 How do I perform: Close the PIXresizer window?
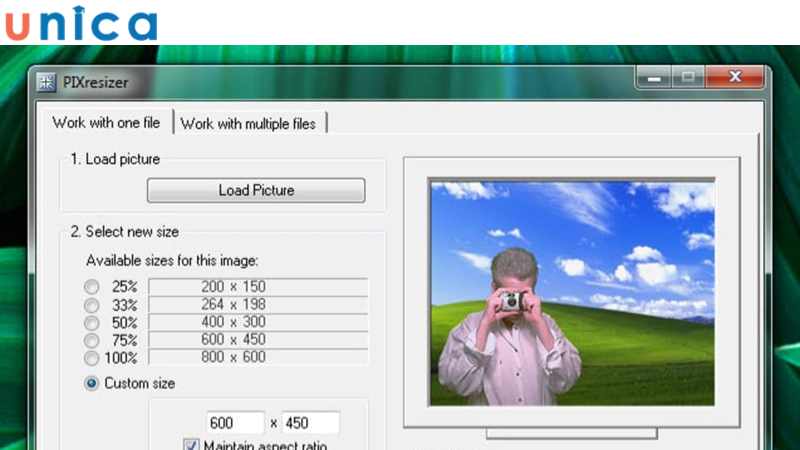[x=735, y=77]
